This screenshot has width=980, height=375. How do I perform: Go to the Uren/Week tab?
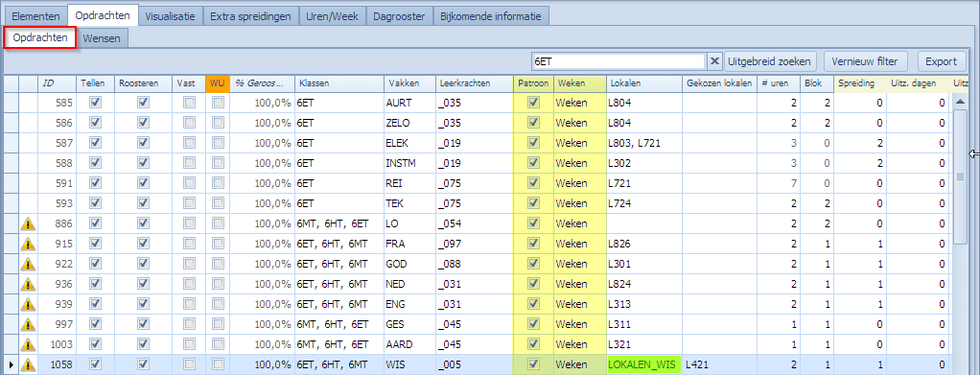point(332,16)
